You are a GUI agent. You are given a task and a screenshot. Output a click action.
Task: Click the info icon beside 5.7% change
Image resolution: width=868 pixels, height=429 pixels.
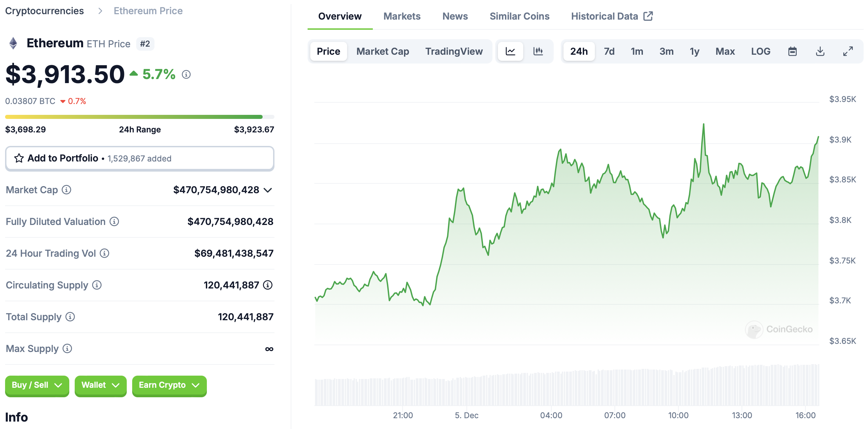(186, 74)
